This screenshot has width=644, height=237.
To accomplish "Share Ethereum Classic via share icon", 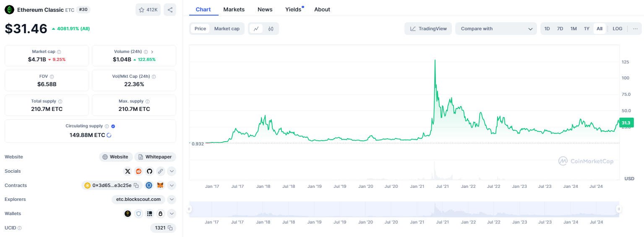I will click(170, 10).
